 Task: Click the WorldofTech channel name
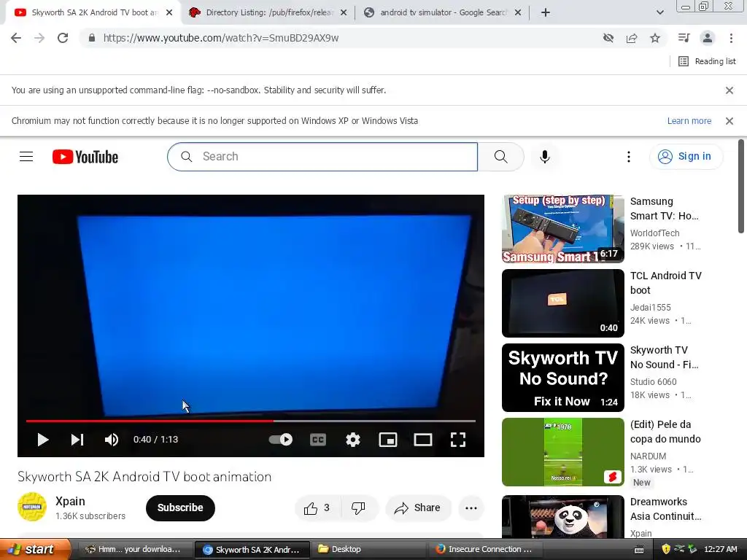pos(654,233)
